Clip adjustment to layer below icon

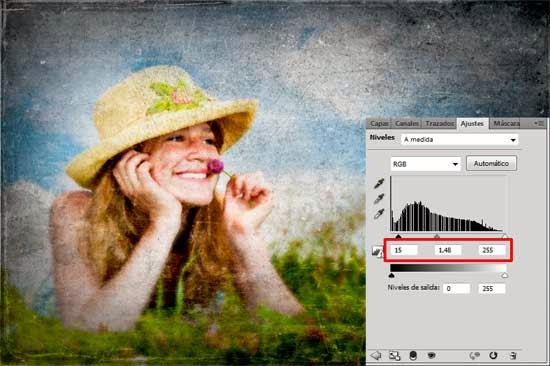tap(413, 355)
